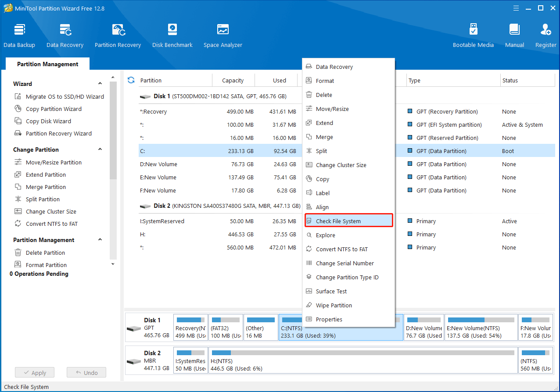Switch to the Partition Management tab
Screen dimensions: 560x392
click(x=47, y=64)
